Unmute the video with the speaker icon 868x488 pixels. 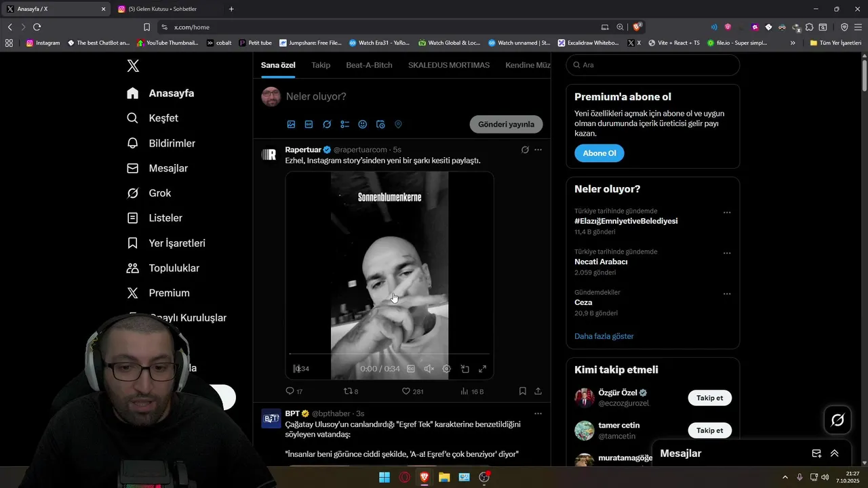coord(429,369)
